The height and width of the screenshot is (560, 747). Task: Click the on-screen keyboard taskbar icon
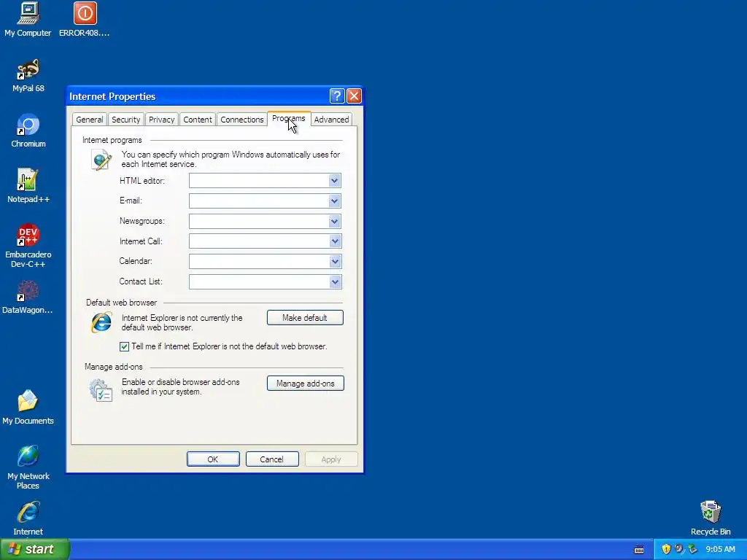click(x=639, y=550)
